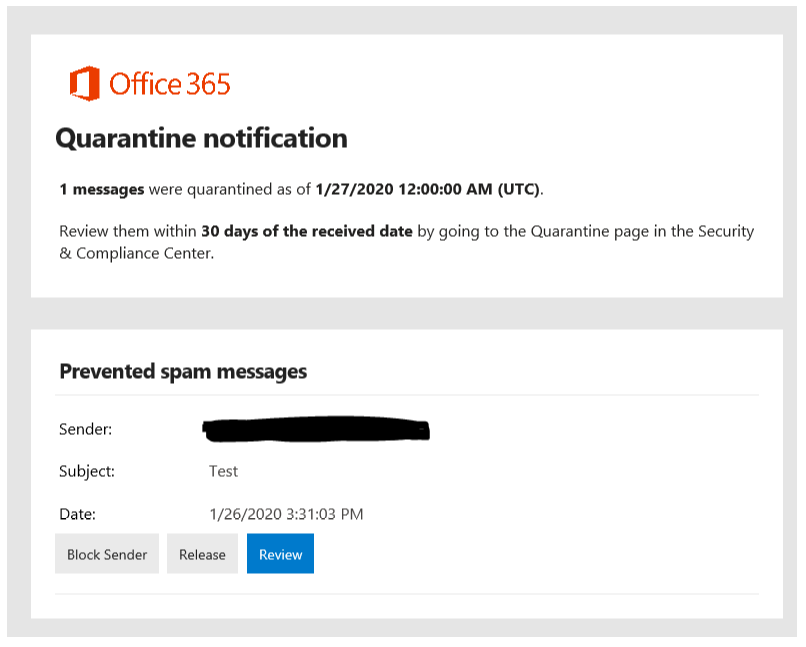Click the Review button
The width and height of the screenshot is (806, 647).
[x=280, y=553]
